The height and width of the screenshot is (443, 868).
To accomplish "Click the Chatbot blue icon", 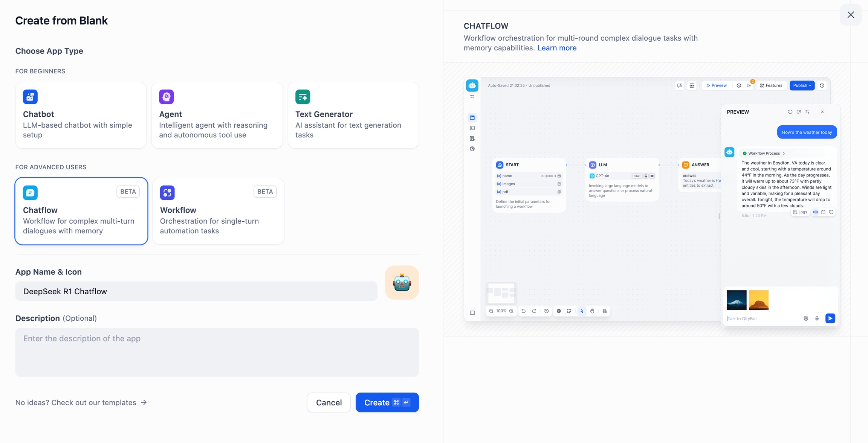I will point(30,97).
